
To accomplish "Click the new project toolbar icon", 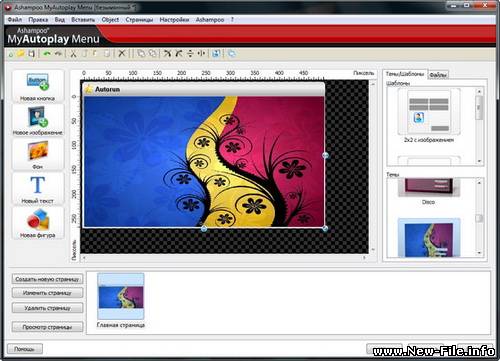I will (x=11, y=54).
